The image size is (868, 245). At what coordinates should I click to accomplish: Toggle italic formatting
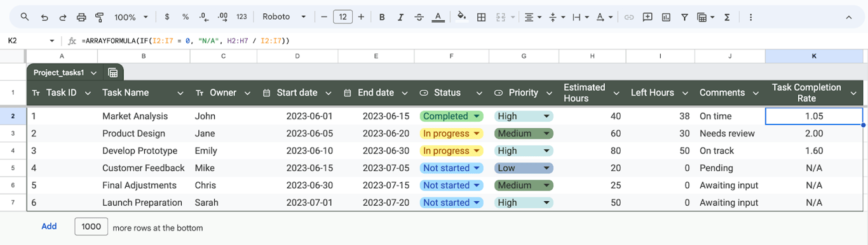[401, 17]
